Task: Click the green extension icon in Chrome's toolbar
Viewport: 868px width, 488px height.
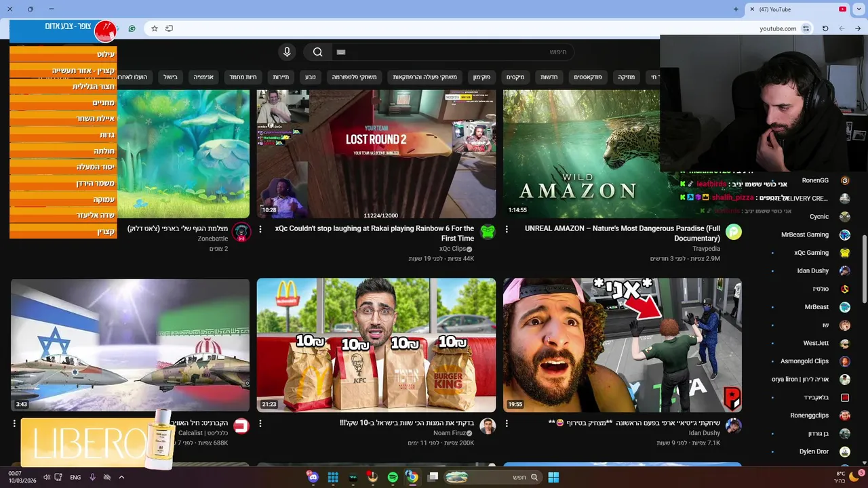Action: coord(132,28)
